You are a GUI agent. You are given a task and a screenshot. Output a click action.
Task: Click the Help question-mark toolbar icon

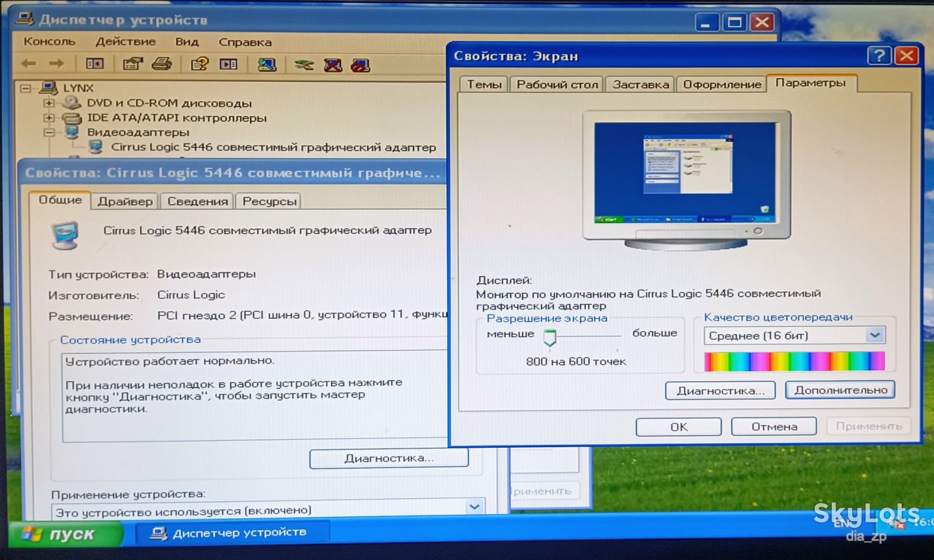pos(200,64)
